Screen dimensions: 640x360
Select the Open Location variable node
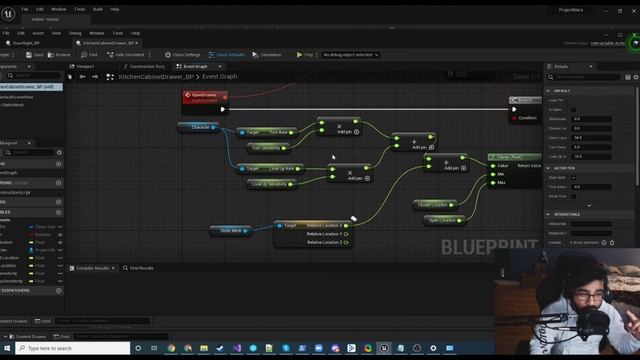pyautogui.click(x=444, y=220)
